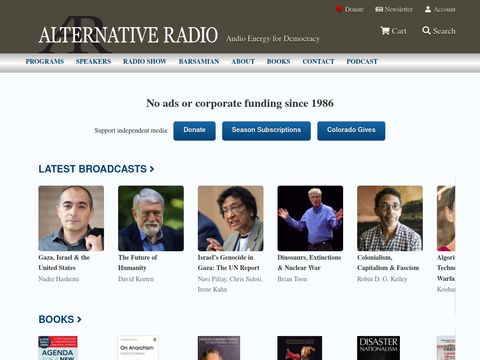
Task: Open the Nader Hashemi photo thumbnail
Action: (71, 218)
